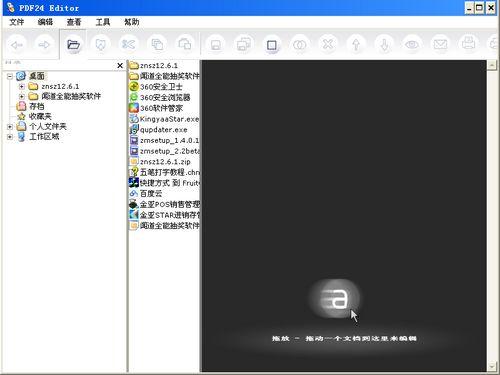Click the merge documents circles icon

(300, 45)
